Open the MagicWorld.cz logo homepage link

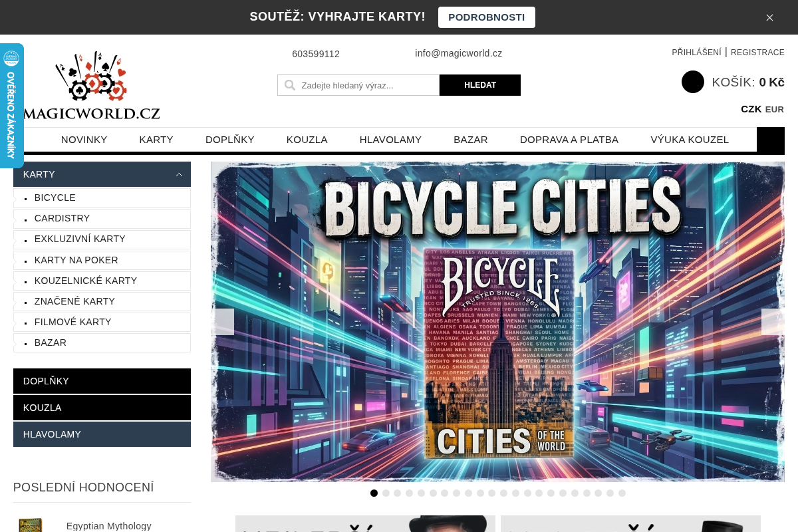click(92, 86)
